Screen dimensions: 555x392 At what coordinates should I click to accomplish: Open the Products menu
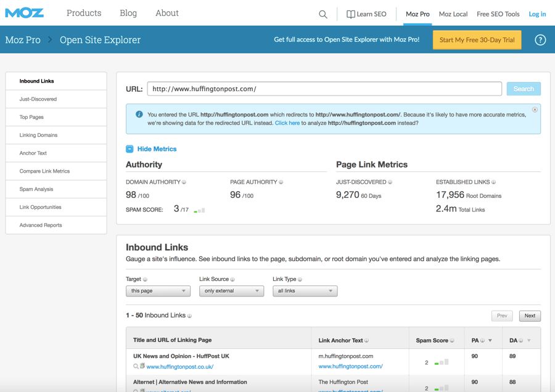(x=84, y=13)
